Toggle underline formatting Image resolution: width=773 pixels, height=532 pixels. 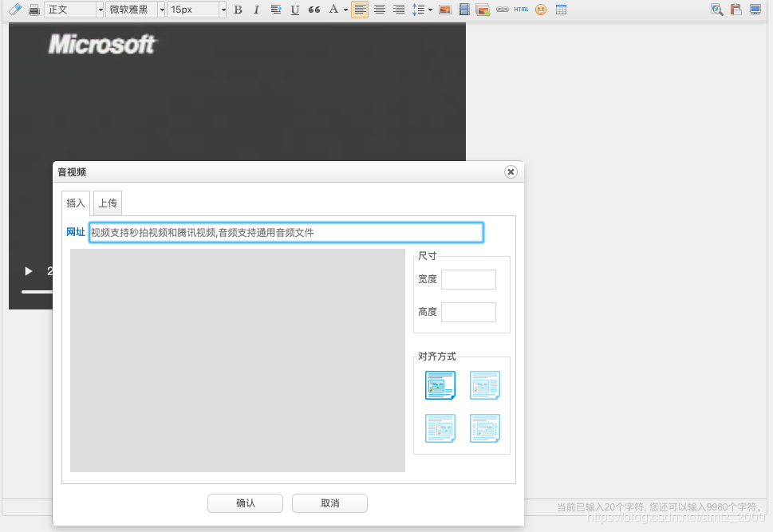coord(295,10)
